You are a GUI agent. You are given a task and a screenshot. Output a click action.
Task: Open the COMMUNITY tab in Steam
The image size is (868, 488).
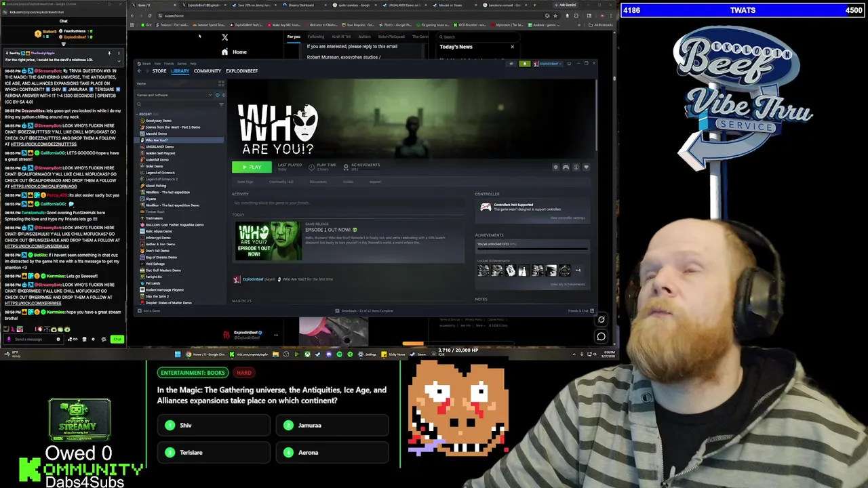click(x=208, y=70)
